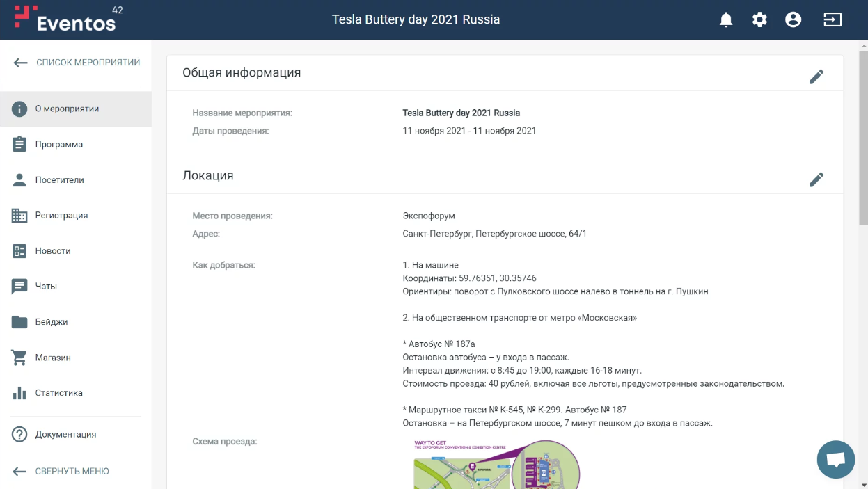Edit Локация section with pencil icon
868x489 pixels.
816,179
